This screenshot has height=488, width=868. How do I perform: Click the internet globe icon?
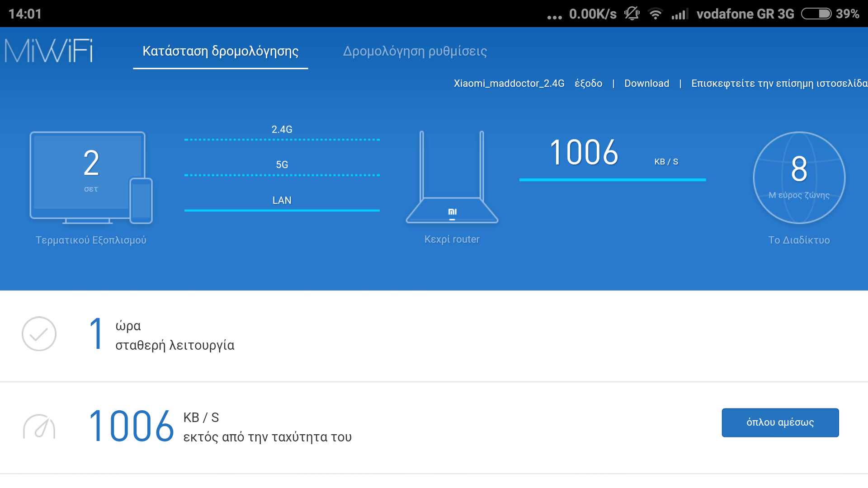(x=799, y=178)
